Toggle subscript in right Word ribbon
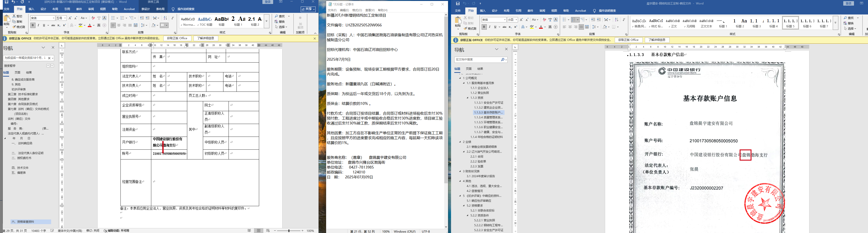This screenshot has height=233, width=868. coord(510,27)
